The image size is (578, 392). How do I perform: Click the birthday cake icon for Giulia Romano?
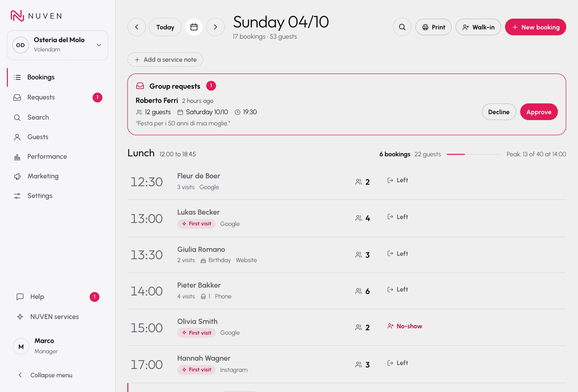[203, 260]
